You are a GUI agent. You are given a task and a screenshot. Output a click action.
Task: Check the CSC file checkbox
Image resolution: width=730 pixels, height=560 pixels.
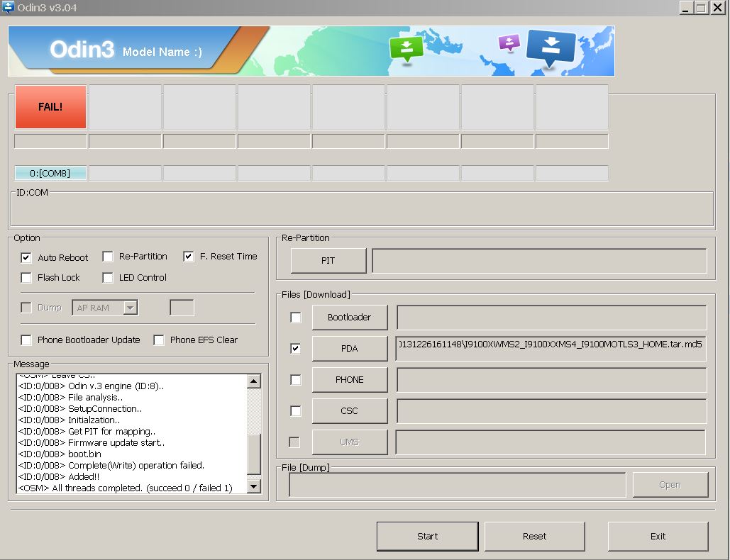[295, 410]
